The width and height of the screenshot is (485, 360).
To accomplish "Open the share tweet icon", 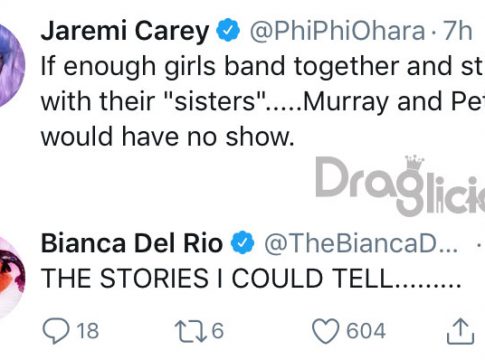I will click(460, 331).
